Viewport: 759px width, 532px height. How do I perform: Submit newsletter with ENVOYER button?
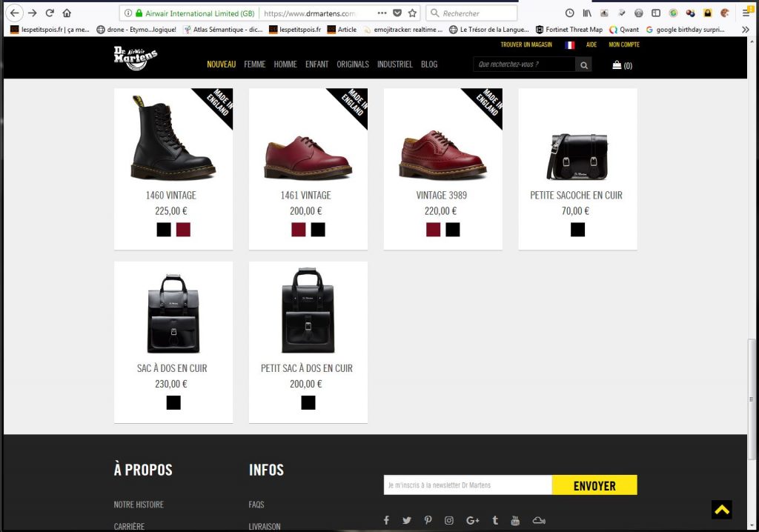(594, 485)
